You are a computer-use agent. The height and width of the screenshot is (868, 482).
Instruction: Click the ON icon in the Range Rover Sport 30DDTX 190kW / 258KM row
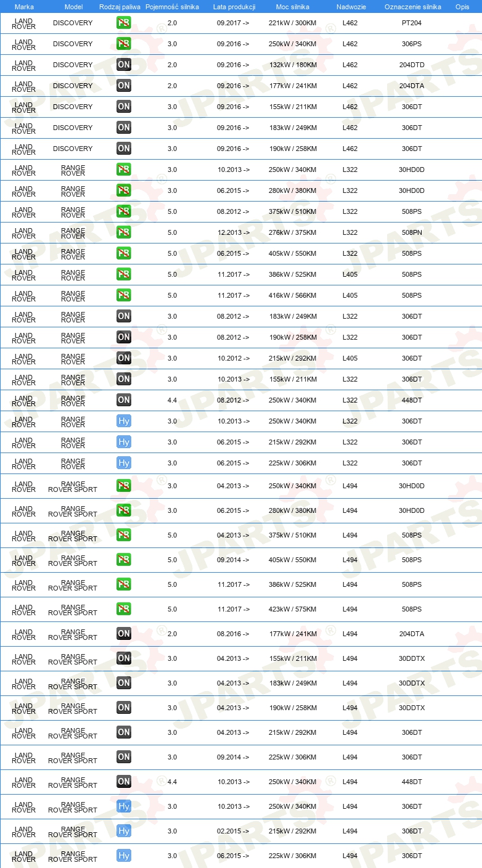point(124,708)
